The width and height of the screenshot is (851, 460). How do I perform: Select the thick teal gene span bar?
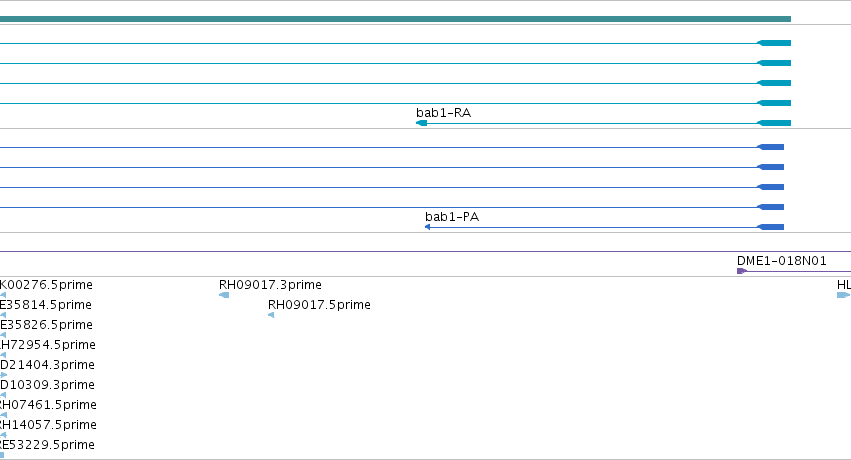click(x=395, y=19)
